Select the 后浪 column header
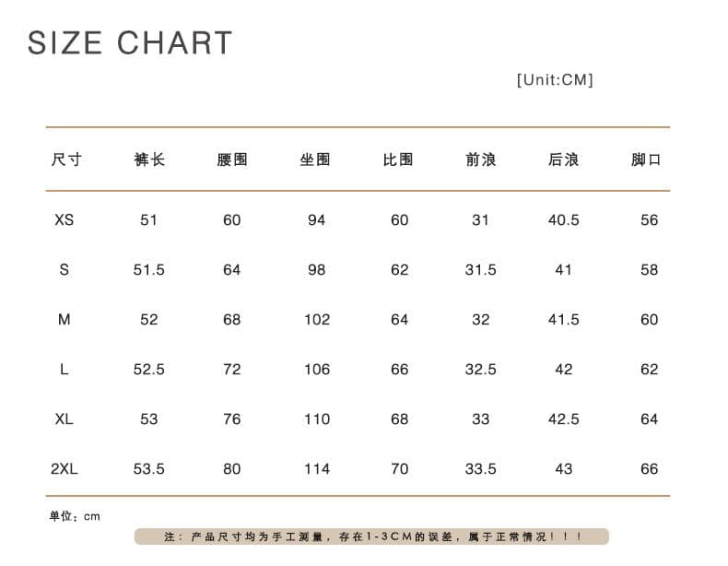 click(564, 159)
